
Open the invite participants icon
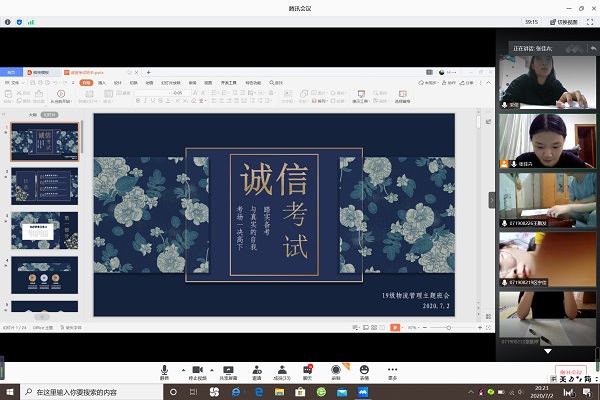(x=257, y=369)
